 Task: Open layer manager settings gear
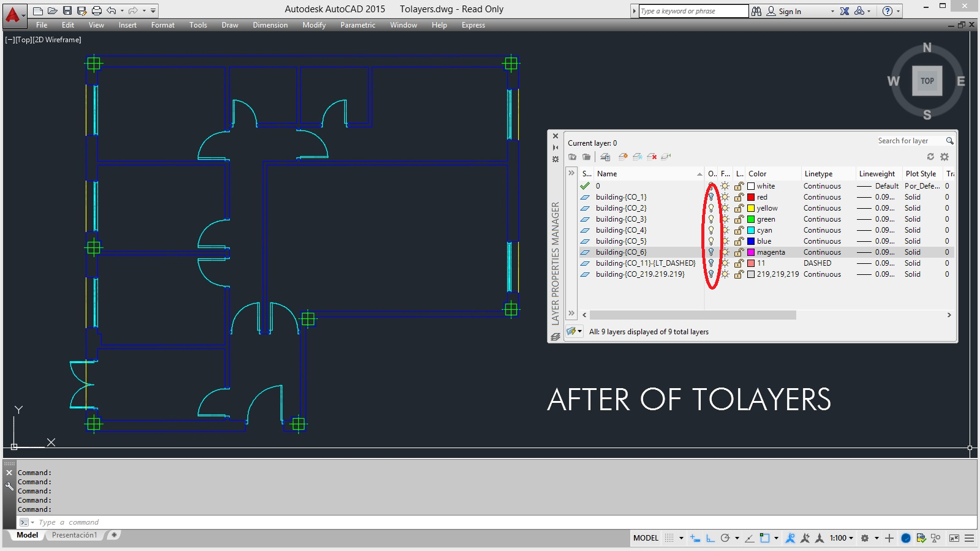click(944, 157)
